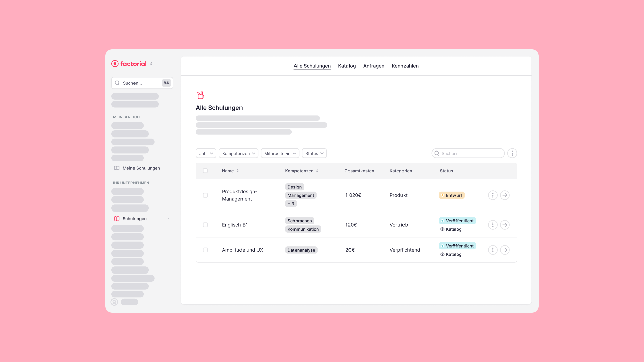Viewport: 644px width, 362px height.
Task: Switch to the Katalog tab
Action: [346, 66]
